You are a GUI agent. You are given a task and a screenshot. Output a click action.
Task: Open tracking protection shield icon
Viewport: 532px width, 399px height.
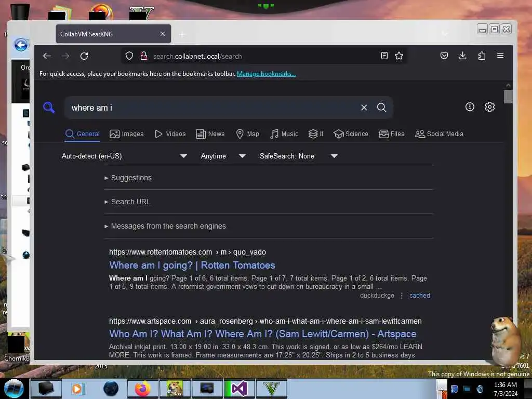point(129,56)
